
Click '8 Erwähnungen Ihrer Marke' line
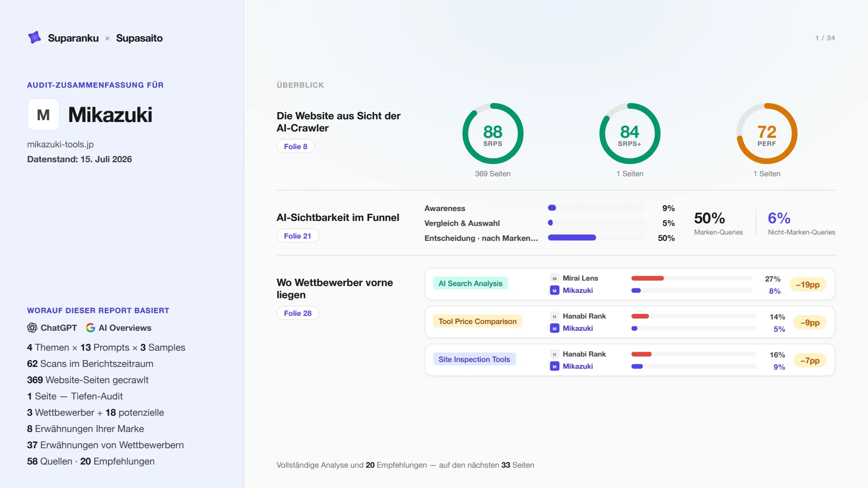(85, 429)
